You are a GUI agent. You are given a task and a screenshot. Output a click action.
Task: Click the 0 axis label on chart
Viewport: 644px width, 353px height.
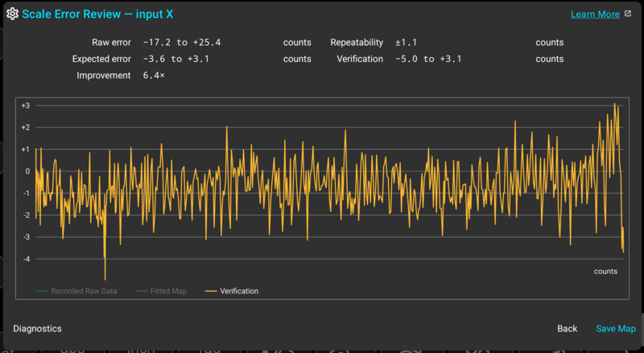(27, 171)
